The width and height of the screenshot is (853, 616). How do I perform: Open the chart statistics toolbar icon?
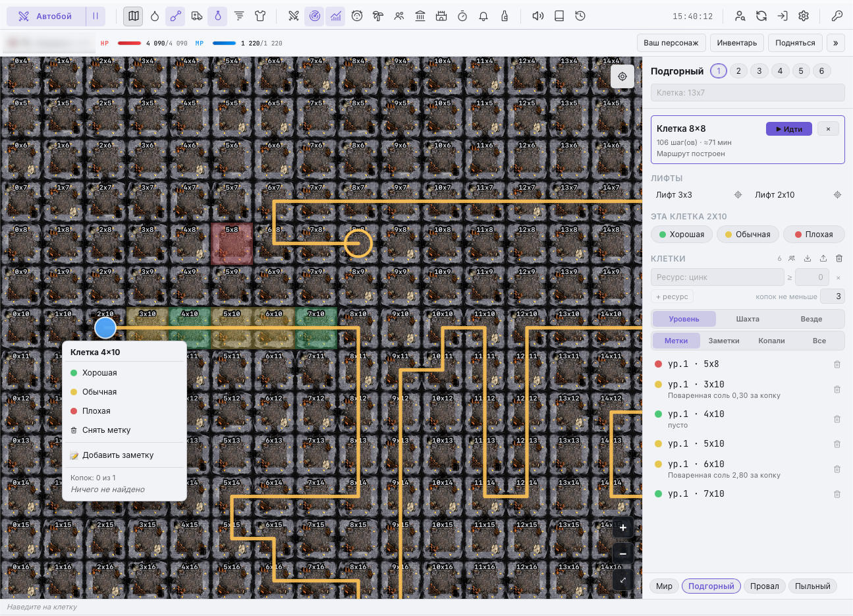[336, 16]
